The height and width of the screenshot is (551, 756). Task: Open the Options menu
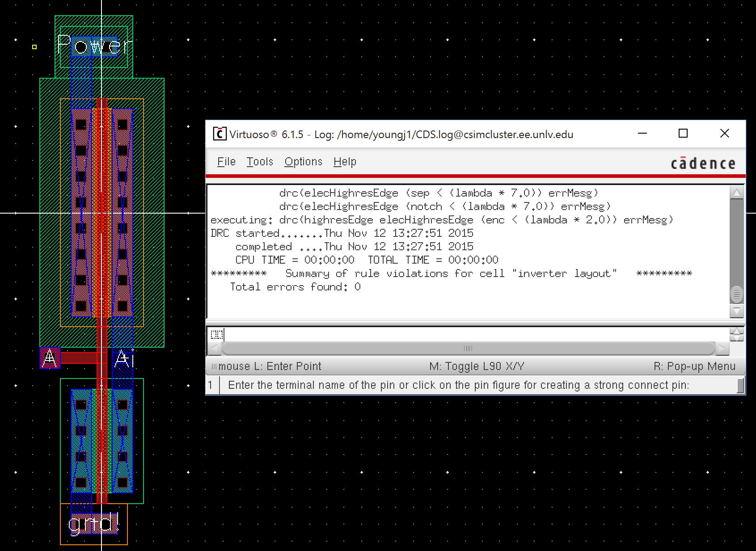tap(303, 161)
